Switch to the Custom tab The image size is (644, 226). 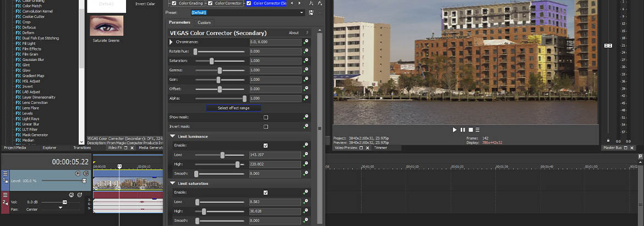[204, 23]
